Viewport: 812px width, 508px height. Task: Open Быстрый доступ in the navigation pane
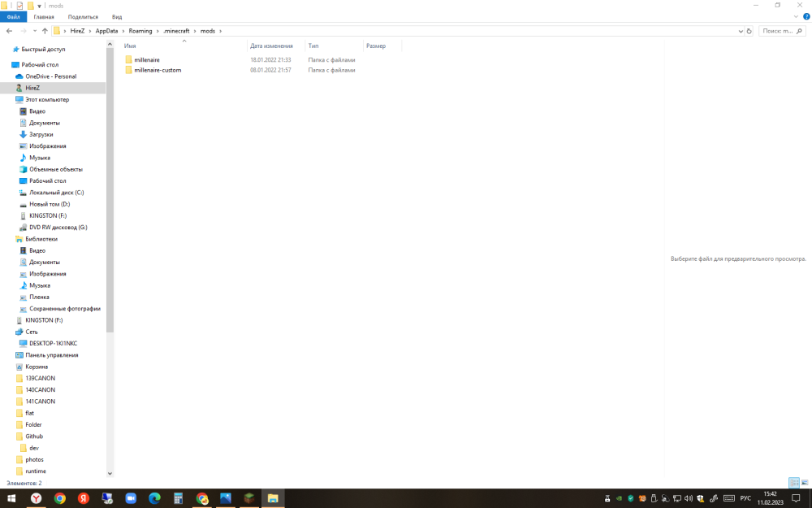[x=43, y=50]
